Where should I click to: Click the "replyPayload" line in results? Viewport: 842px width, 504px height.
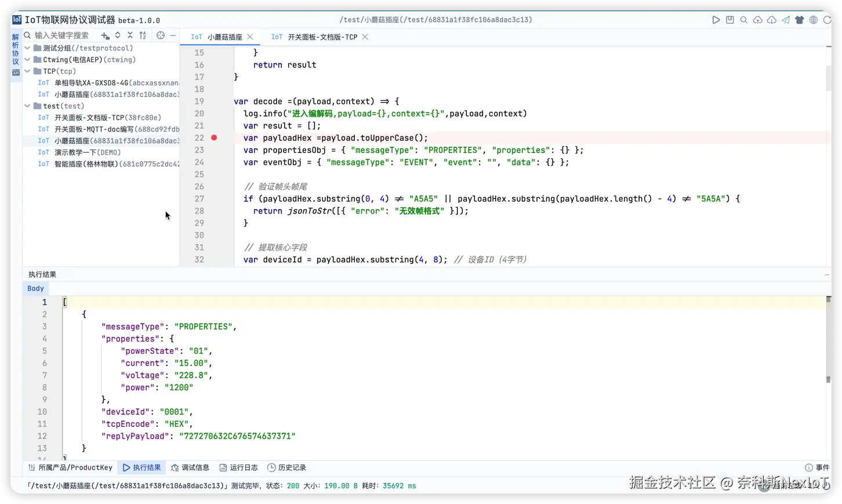pyautogui.click(x=198, y=436)
